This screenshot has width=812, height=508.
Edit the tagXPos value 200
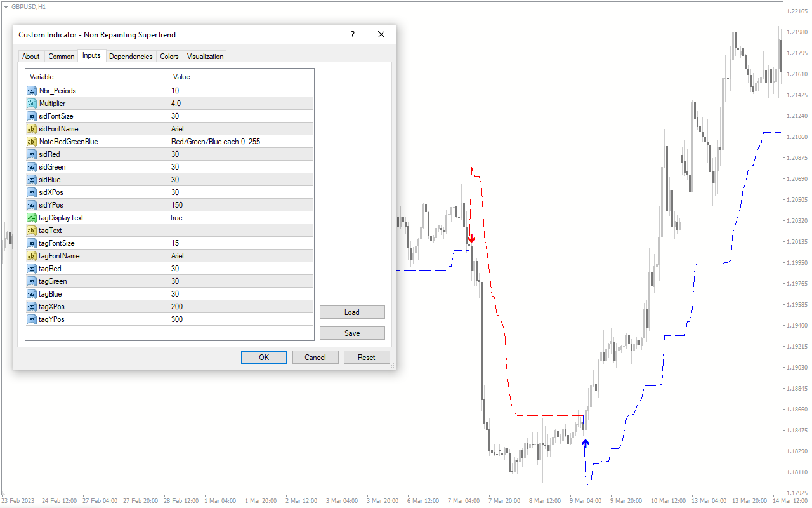pyautogui.click(x=241, y=307)
